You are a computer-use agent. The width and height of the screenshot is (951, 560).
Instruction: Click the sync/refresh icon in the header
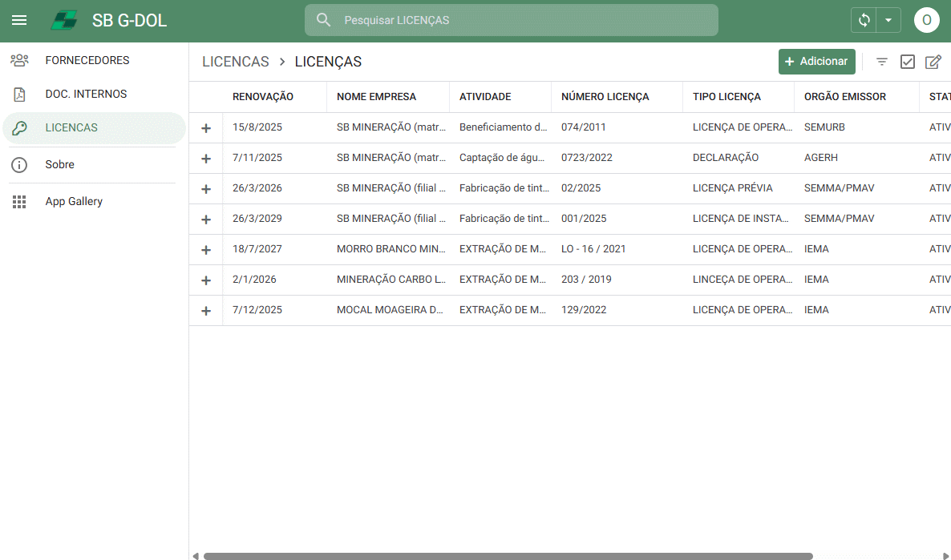862,20
